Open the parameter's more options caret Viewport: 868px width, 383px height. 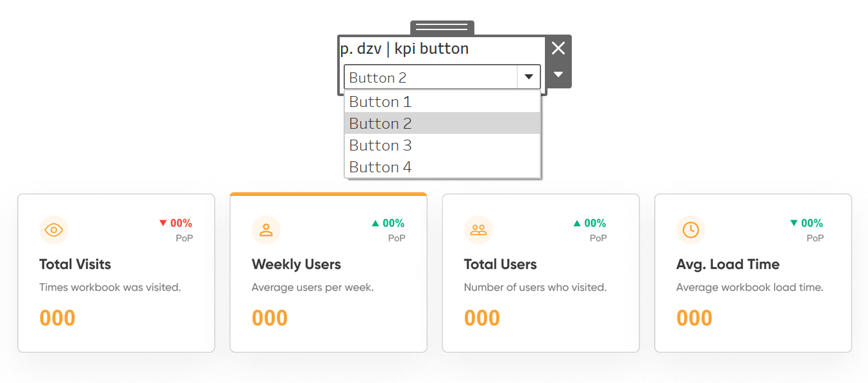pyautogui.click(x=558, y=74)
